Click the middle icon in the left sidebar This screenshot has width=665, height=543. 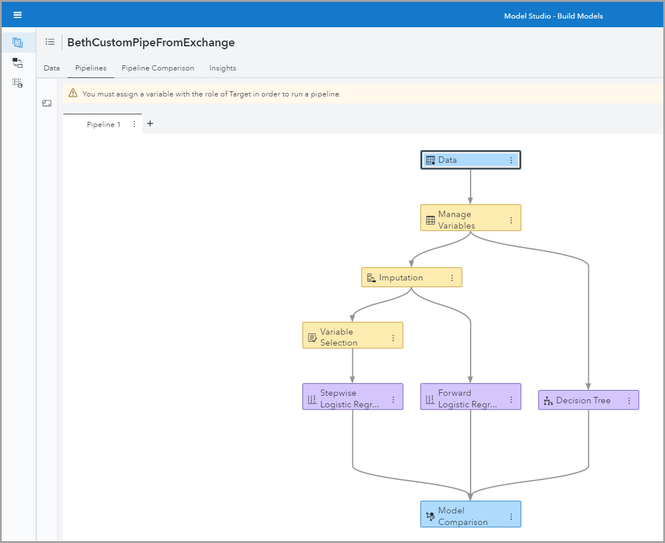coord(17,62)
